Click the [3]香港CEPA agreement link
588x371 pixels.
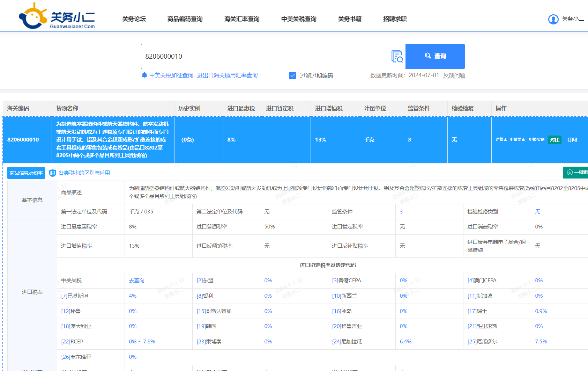[347, 281]
